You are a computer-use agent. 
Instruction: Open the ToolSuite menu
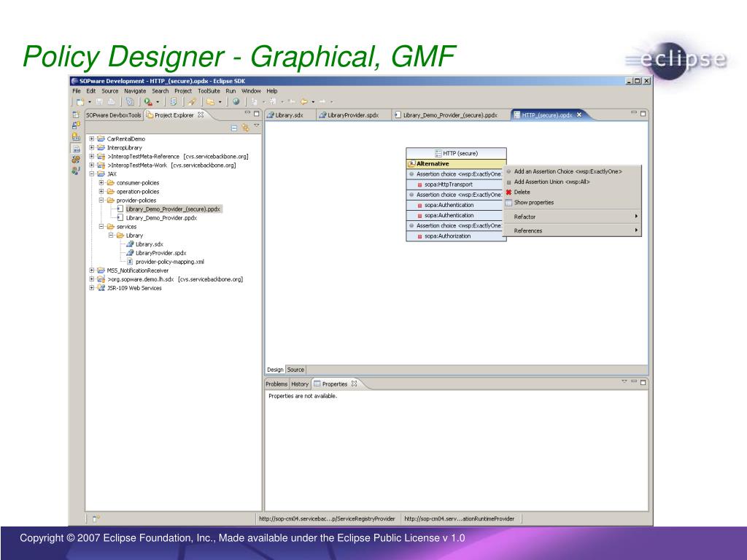click(x=209, y=91)
